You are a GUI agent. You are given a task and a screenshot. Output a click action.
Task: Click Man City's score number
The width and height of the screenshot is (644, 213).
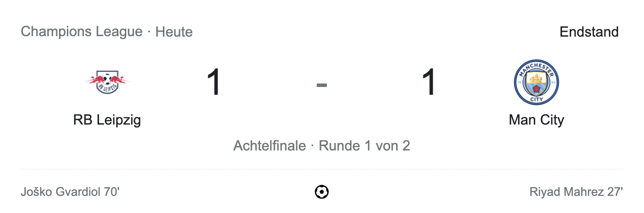coord(429,83)
